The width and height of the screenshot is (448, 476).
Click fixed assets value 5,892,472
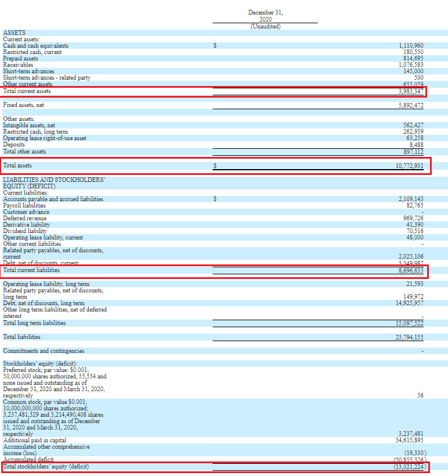(411, 105)
